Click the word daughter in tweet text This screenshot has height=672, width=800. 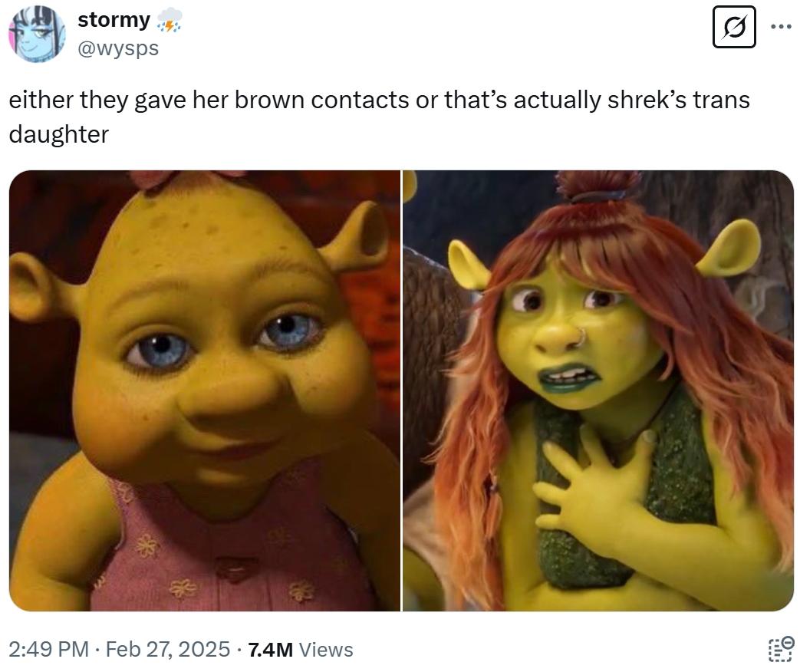(x=58, y=135)
